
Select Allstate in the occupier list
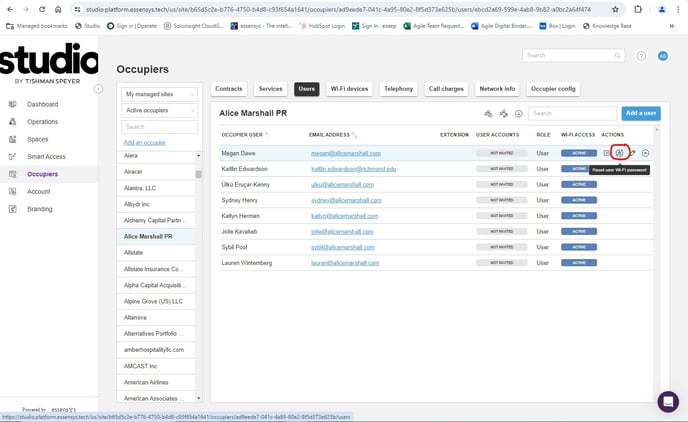pyautogui.click(x=136, y=253)
